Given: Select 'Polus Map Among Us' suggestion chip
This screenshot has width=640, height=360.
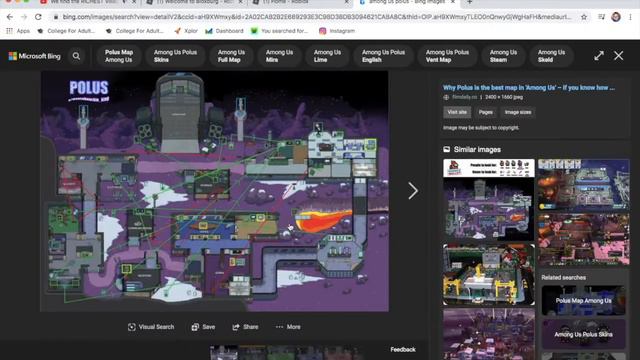Looking at the screenshot, I should coord(119,56).
